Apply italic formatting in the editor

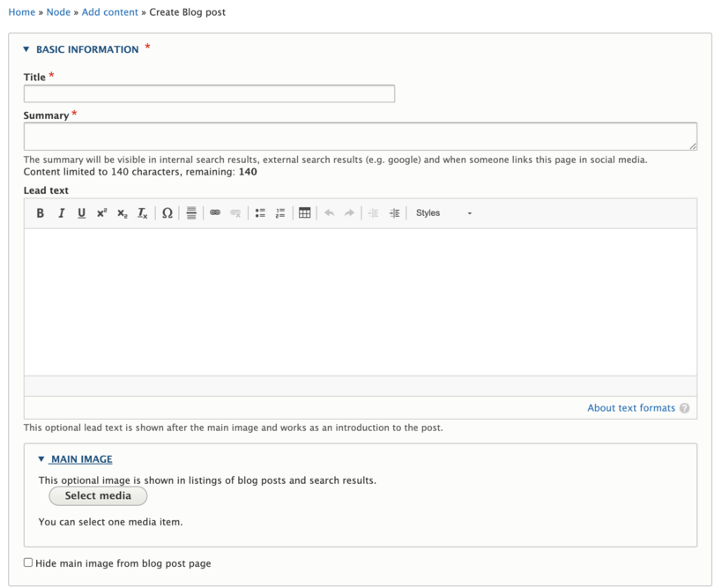61,213
